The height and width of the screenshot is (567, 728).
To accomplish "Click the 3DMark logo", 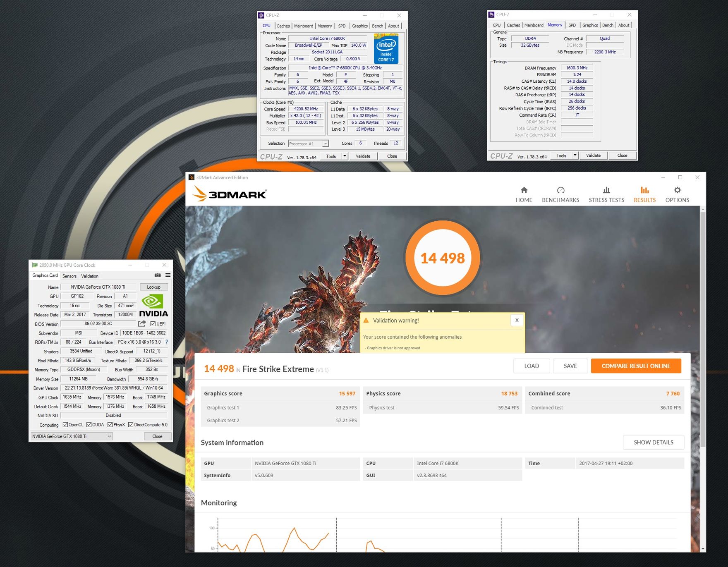I will pos(230,194).
